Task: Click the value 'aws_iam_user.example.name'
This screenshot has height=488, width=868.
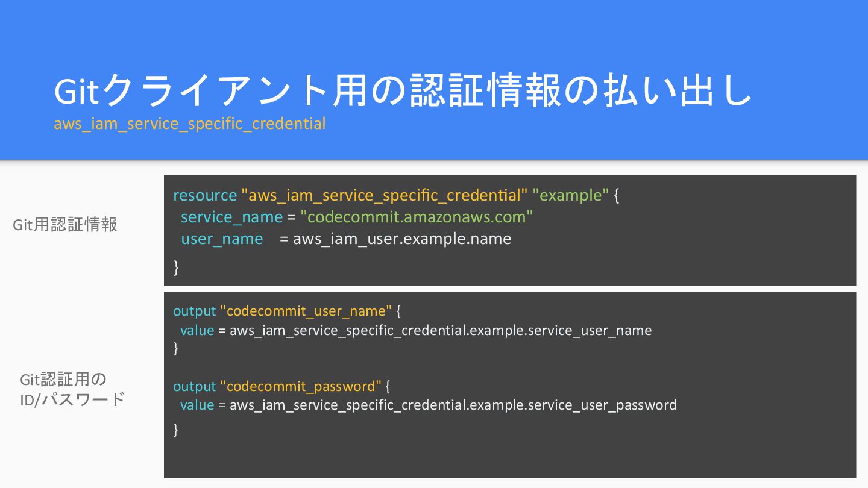Action: click(402, 239)
